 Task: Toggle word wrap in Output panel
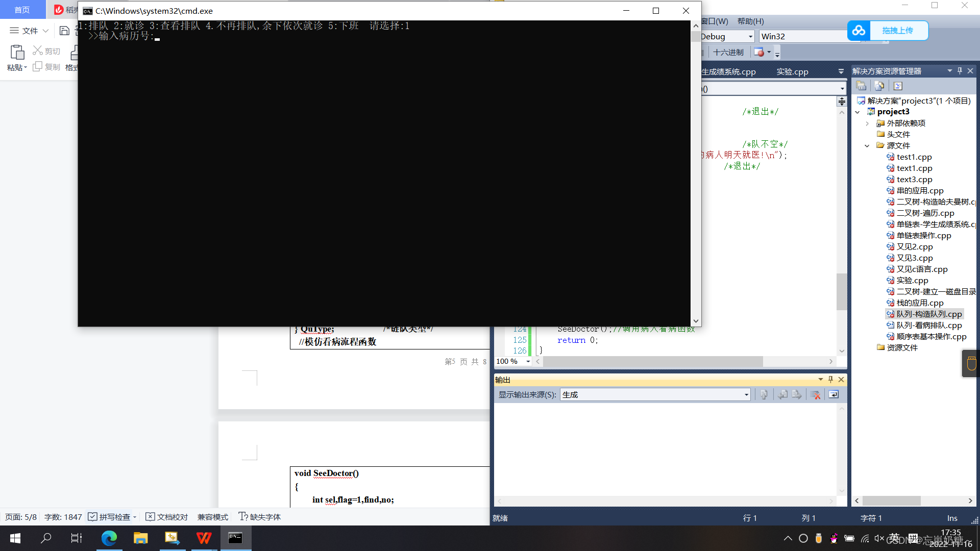point(834,395)
